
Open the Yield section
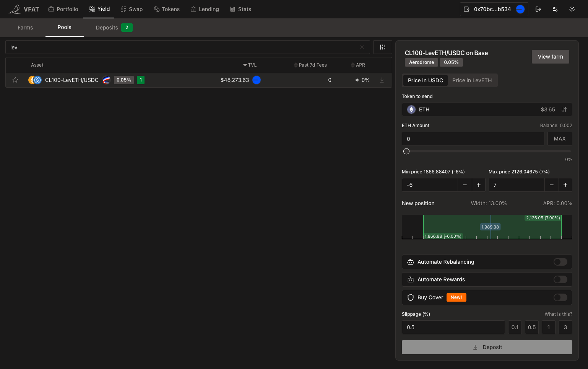coord(99,9)
